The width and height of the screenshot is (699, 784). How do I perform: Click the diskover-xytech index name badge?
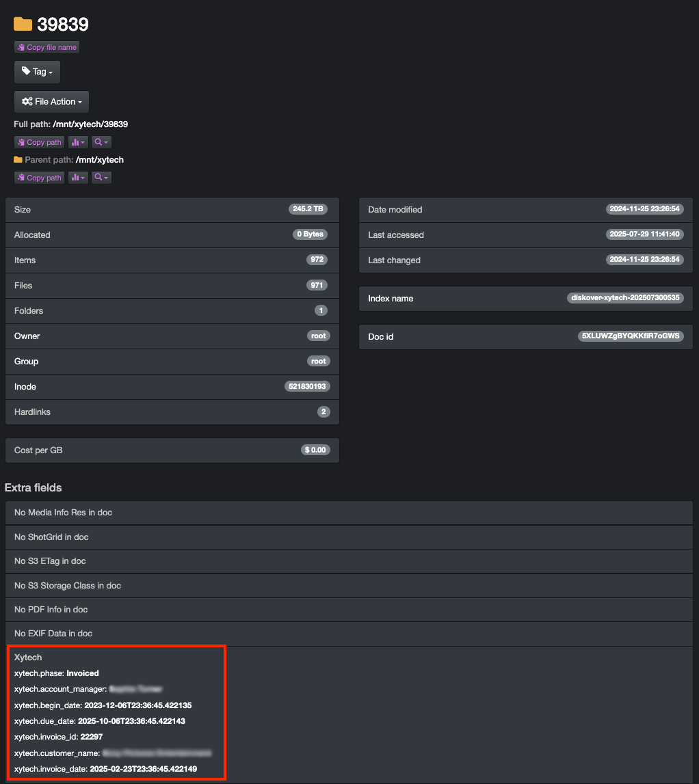[x=625, y=298]
